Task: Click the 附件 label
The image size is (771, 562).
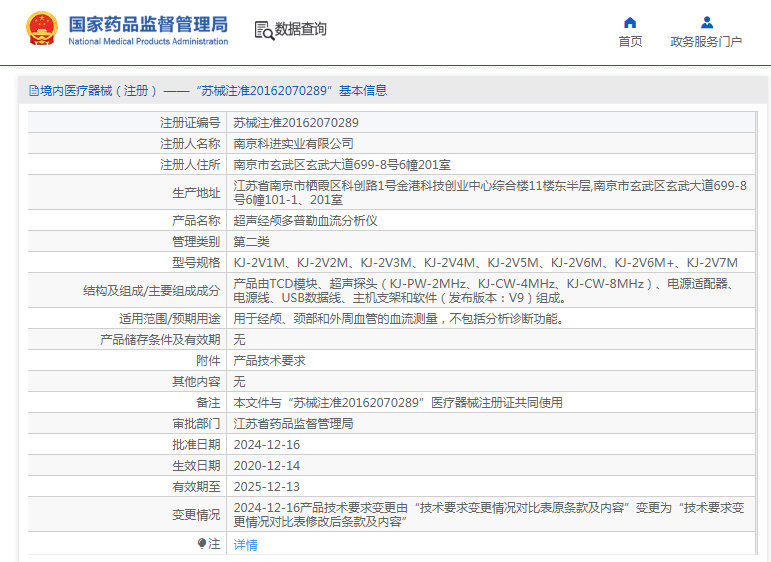Action: pos(208,361)
